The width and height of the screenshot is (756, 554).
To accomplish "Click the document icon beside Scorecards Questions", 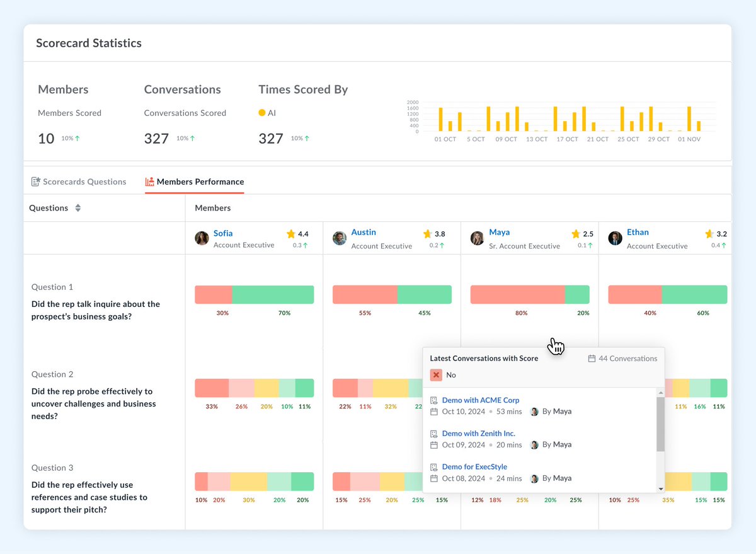I will tap(35, 182).
